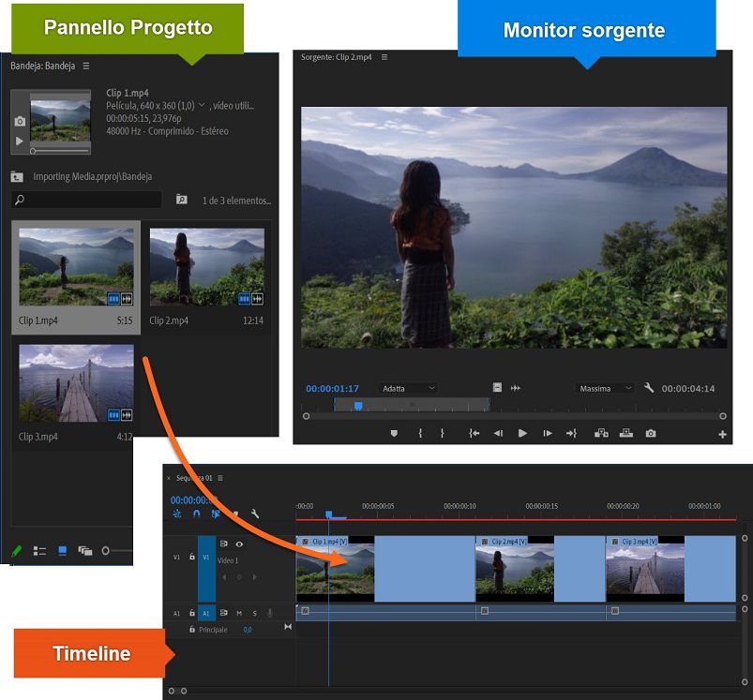The width and height of the screenshot is (753, 700).
Task: Open Source monitor wrench settings
Action: [649, 388]
